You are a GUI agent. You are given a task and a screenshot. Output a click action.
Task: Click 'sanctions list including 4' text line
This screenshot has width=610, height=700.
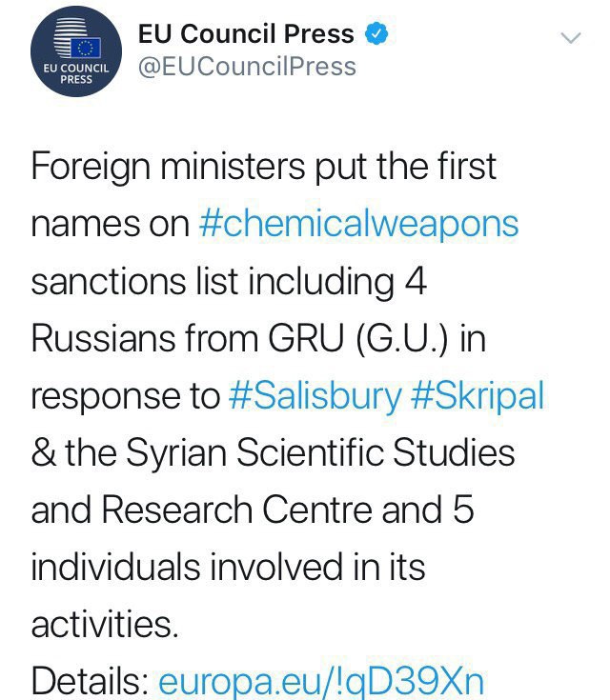(229, 282)
